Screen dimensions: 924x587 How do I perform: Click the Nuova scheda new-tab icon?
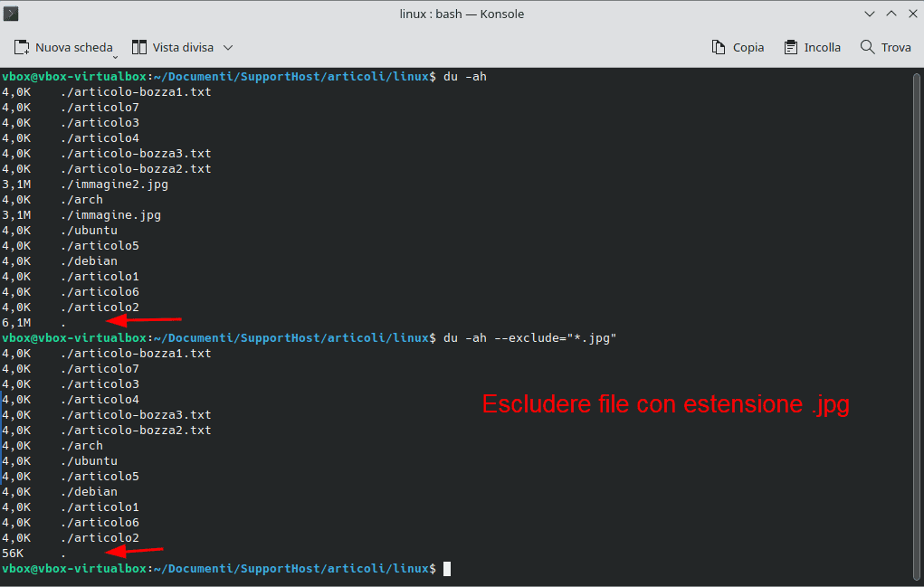[x=21, y=47]
